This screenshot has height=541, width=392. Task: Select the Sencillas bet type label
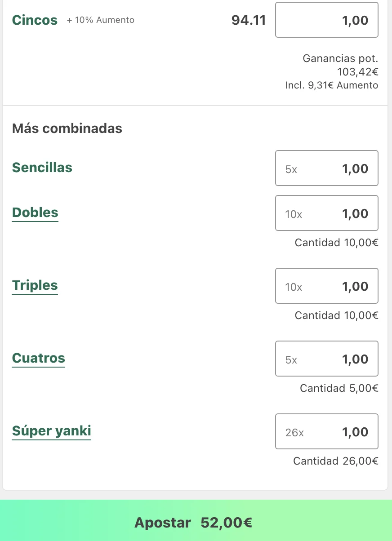click(x=42, y=168)
